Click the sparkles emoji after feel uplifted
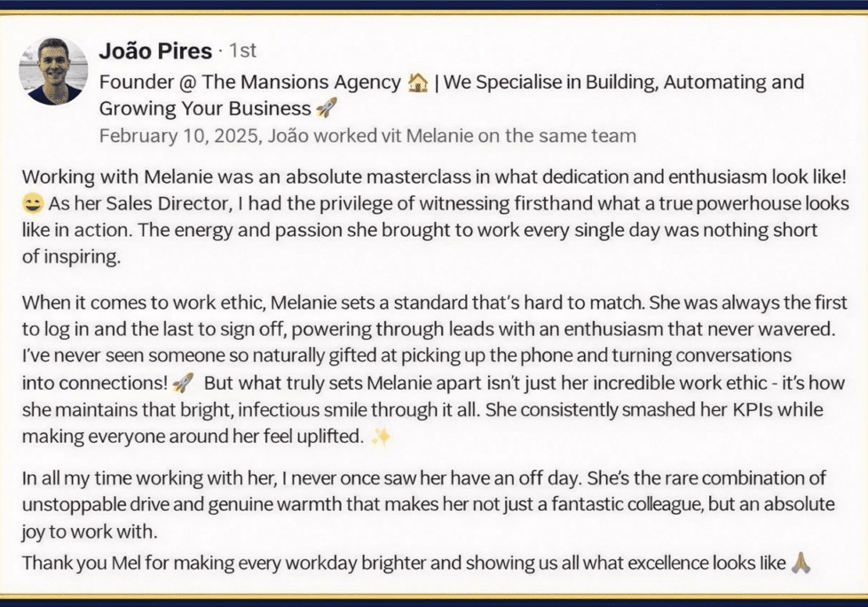 [381, 437]
